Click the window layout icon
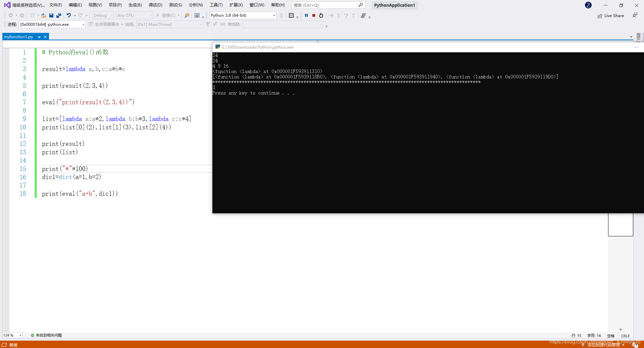 291,15
